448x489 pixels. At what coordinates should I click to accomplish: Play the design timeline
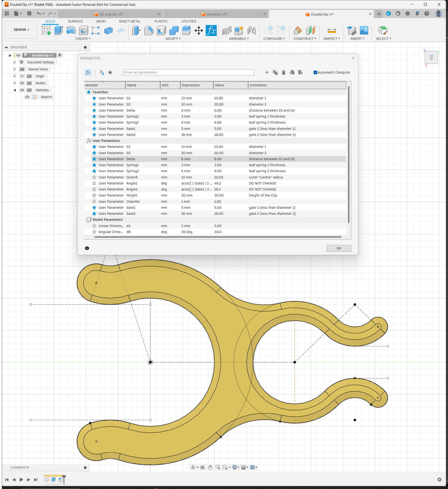[x=21, y=479]
